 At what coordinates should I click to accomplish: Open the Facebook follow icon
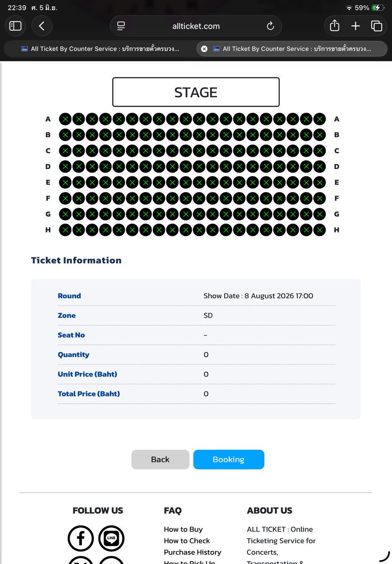pos(80,539)
